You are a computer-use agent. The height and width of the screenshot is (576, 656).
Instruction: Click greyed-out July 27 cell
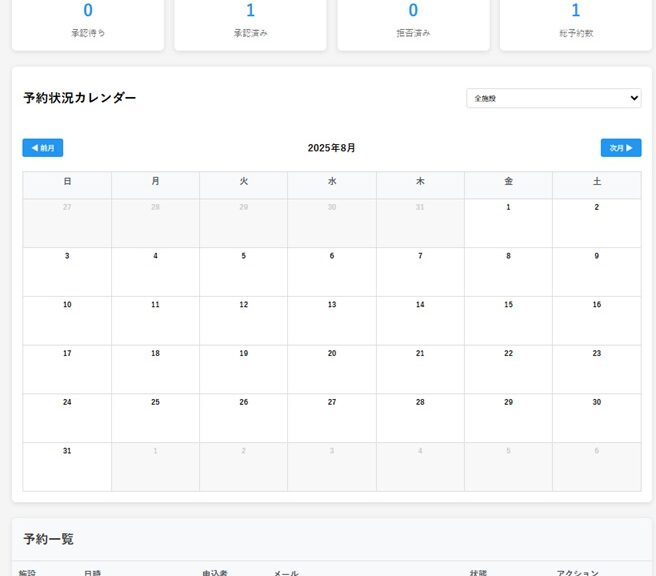(67, 223)
